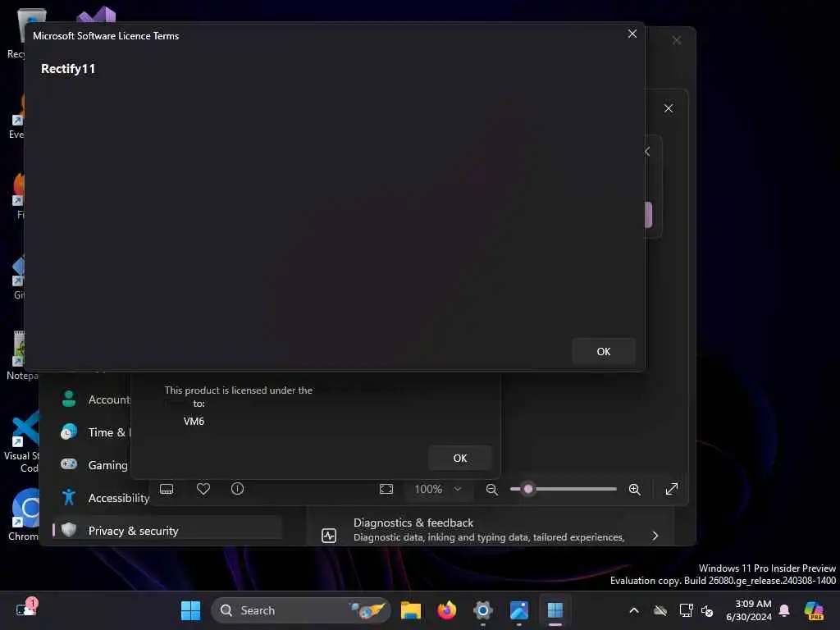This screenshot has width=840, height=630.
Task: Enter full screen with the expand arrows icon
Action: click(x=671, y=489)
